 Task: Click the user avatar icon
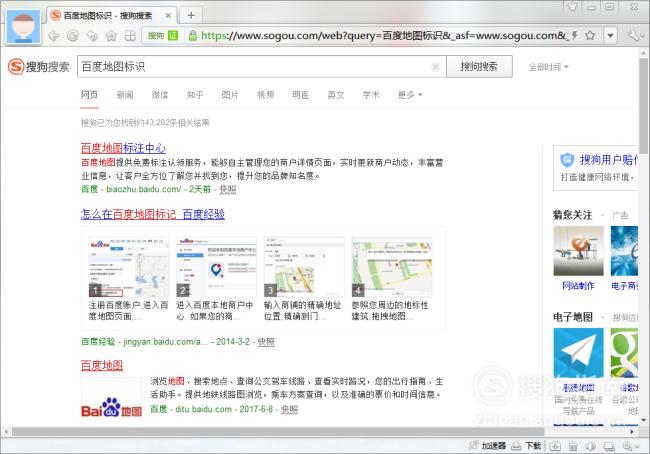(x=24, y=27)
